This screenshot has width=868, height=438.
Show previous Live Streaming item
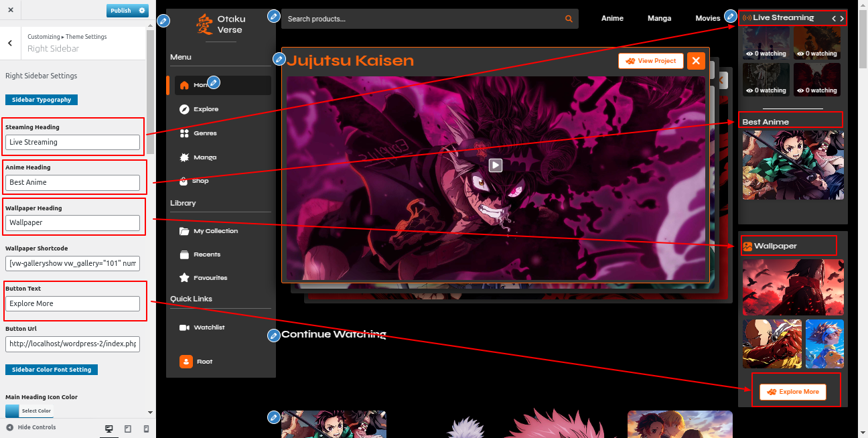point(834,18)
